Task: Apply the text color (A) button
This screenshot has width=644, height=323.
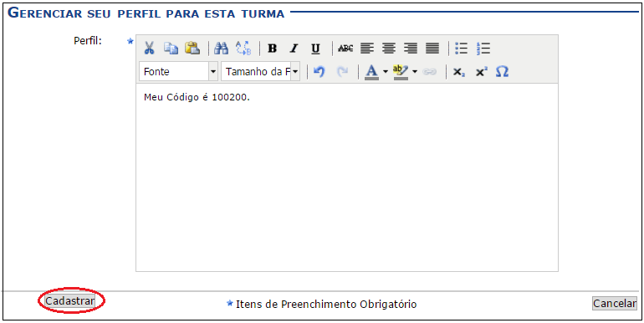Action: [371, 72]
